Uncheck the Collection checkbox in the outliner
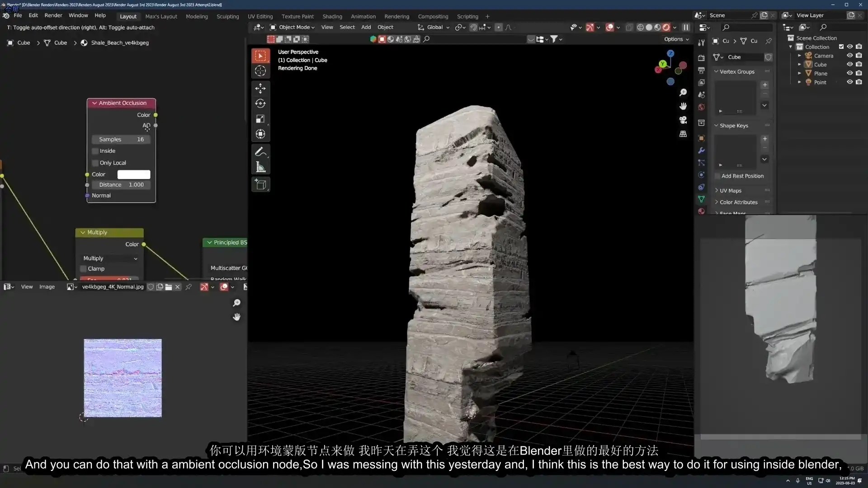This screenshot has width=868, height=488. click(842, 46)
